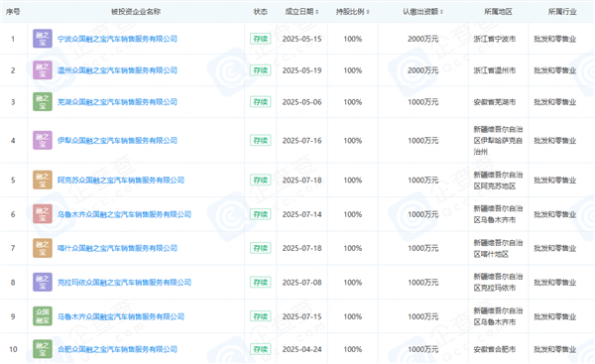Click the logo icon of 芜湖众国融之宝 company

pos(43,102)
